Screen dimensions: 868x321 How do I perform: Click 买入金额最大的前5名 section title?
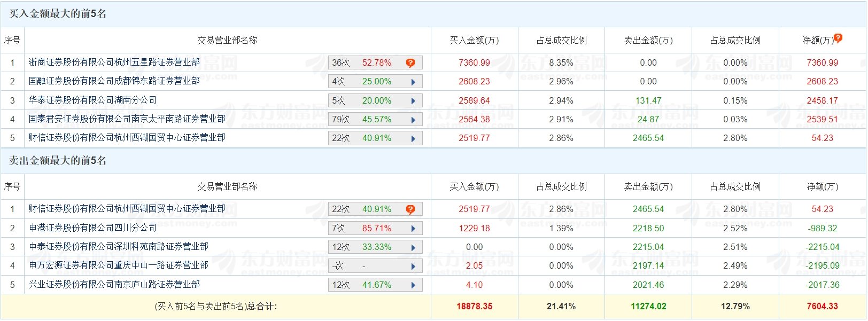(58, 14)
